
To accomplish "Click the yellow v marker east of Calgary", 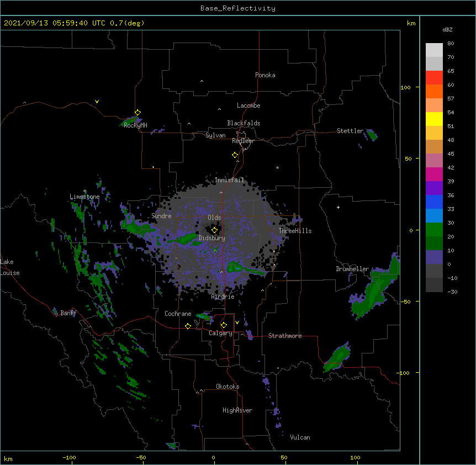I will tap(237, 323).
